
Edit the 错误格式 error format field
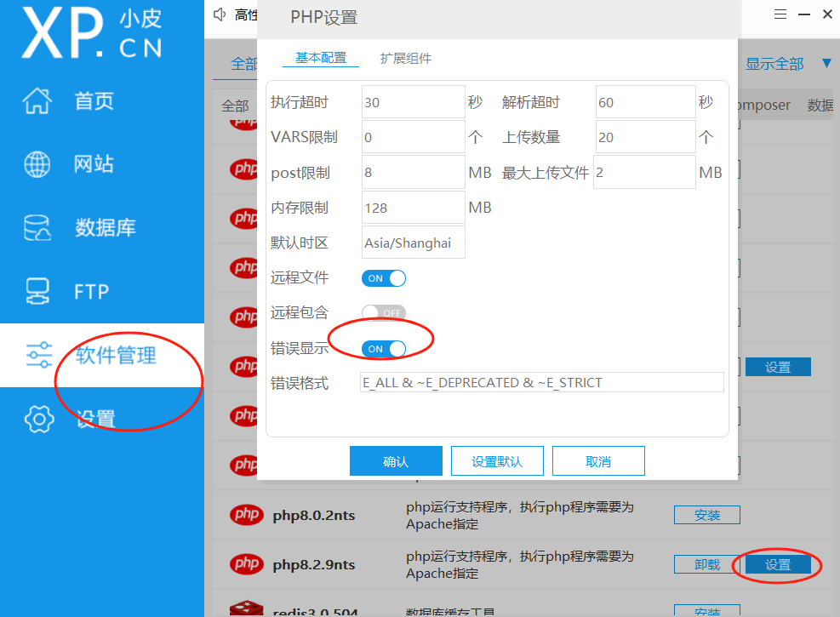click(541, 382)
